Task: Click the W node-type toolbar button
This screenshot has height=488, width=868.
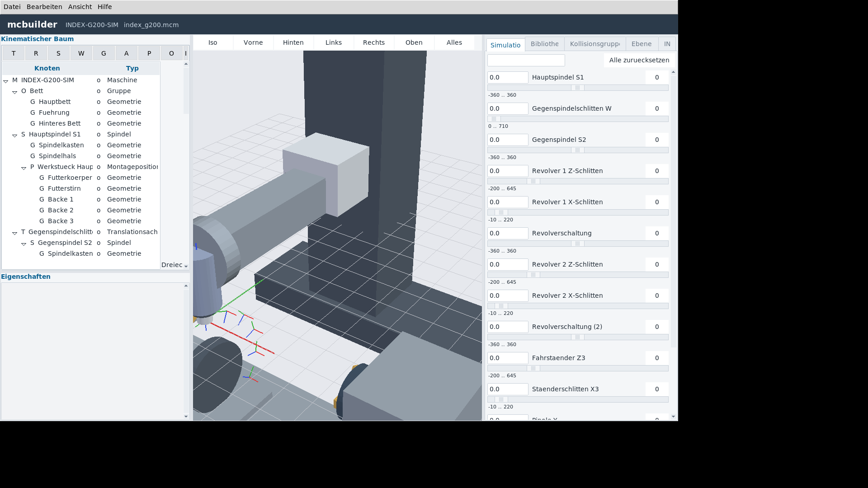Action: 81,53
